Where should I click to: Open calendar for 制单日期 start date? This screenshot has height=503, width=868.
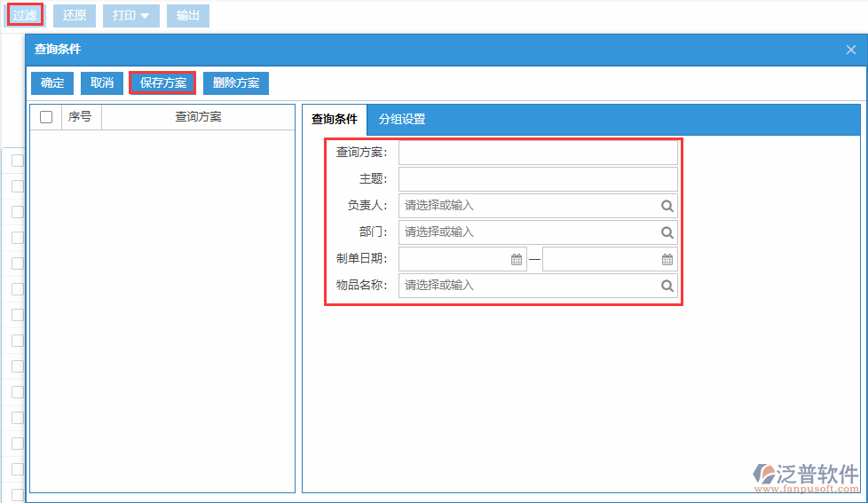point(517,259)
